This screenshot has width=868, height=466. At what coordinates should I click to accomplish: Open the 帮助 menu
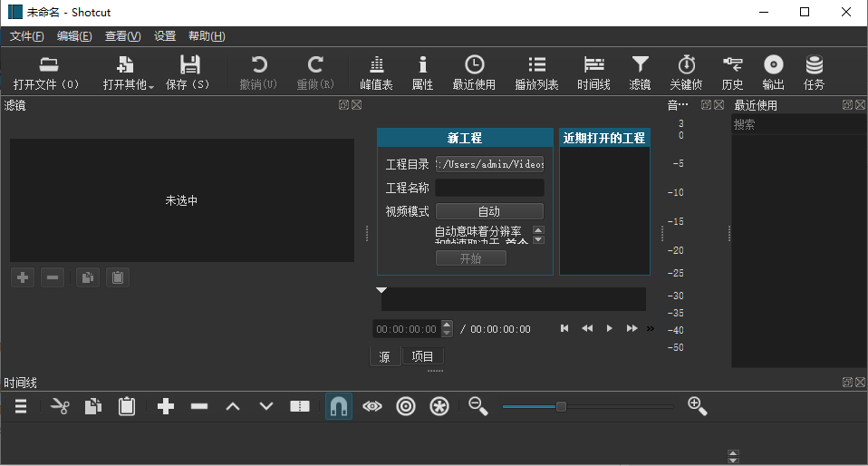click(207, 36)
